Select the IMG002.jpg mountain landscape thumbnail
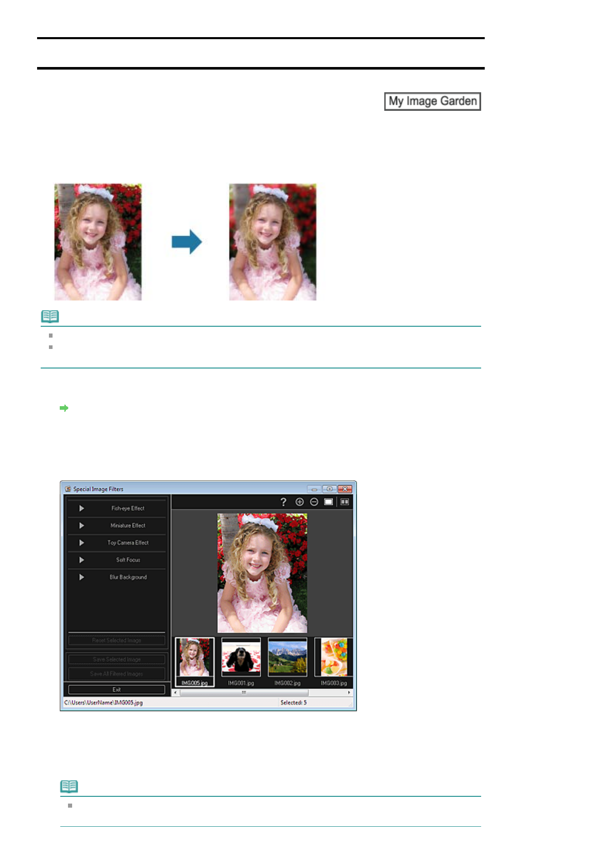This screenshot has width=613, height=868. pyautogui.click(x=287, y=657)
